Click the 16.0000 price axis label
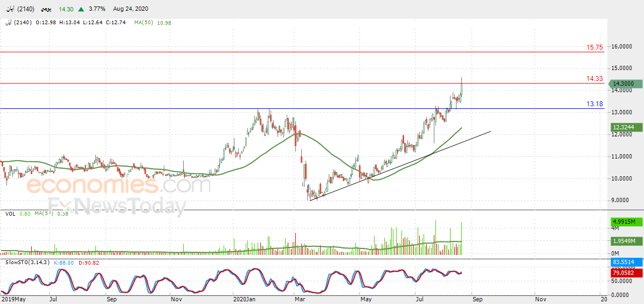The height and width of the screenshot is (304, 644). tap(621, 47)
